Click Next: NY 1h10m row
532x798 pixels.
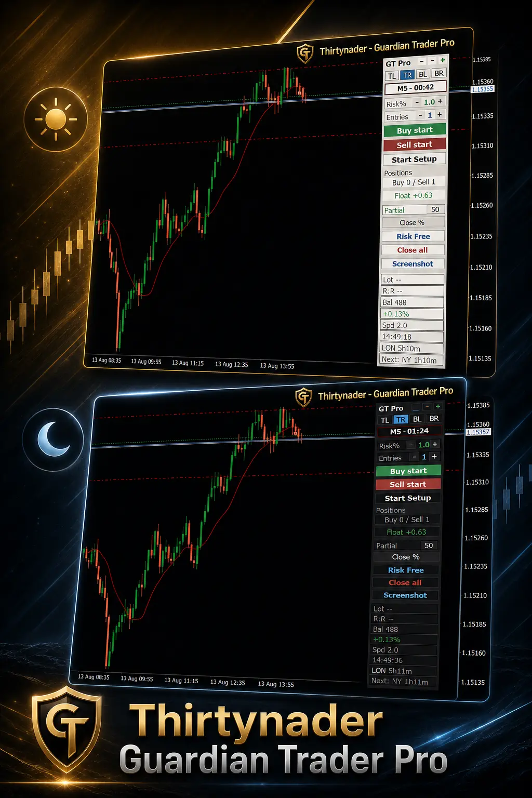tap(411, 360)
